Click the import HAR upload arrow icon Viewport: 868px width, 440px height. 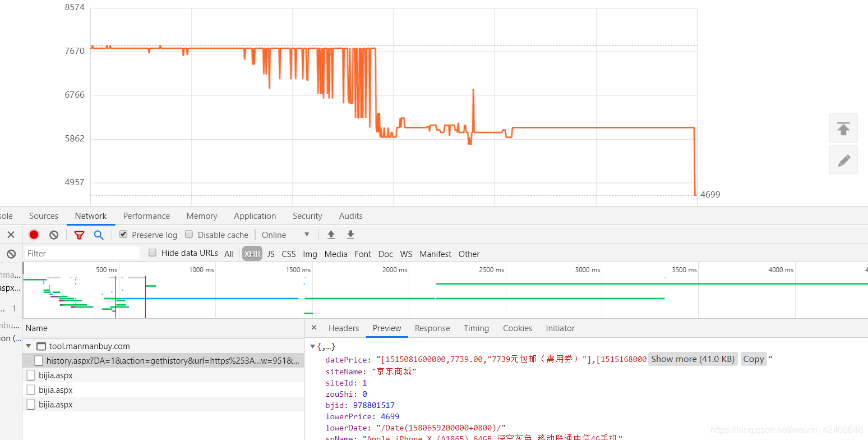tap(331, 235)
